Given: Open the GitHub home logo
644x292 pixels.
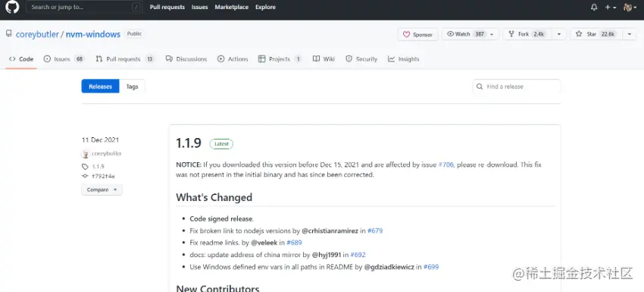Looking at the screenshot, I should point(12,7).
